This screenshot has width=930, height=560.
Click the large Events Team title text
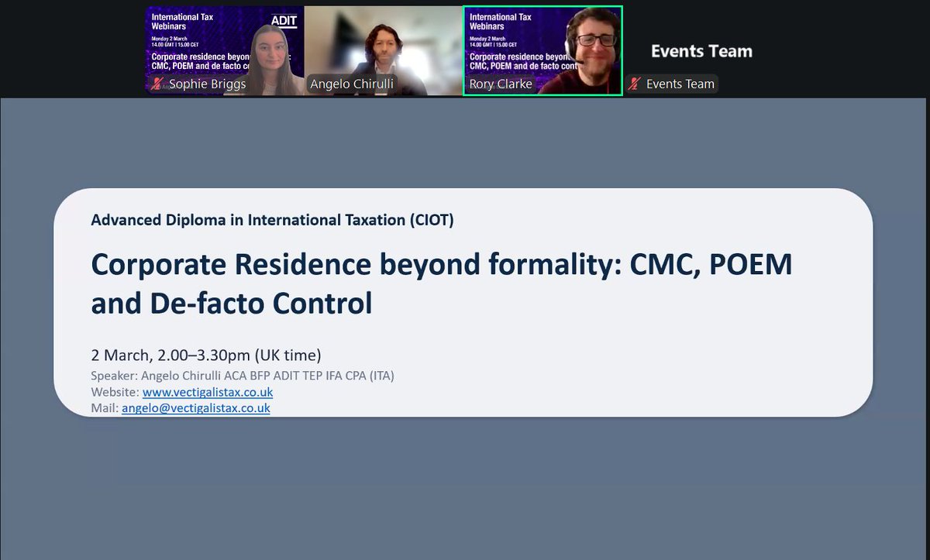point(701,51)
